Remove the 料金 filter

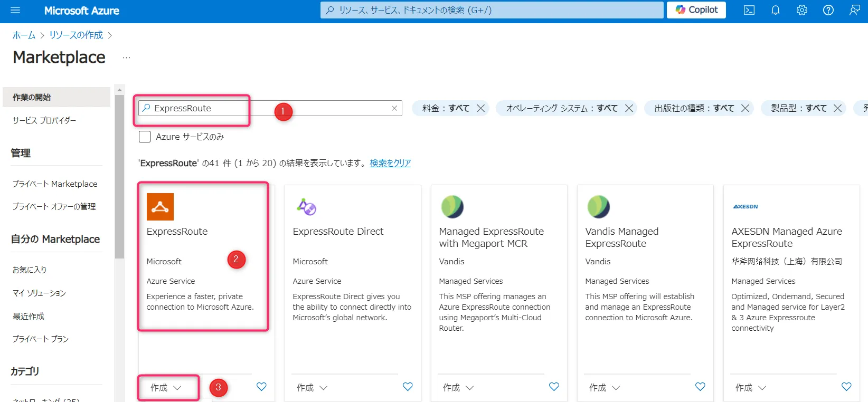(x=480, y=108)
